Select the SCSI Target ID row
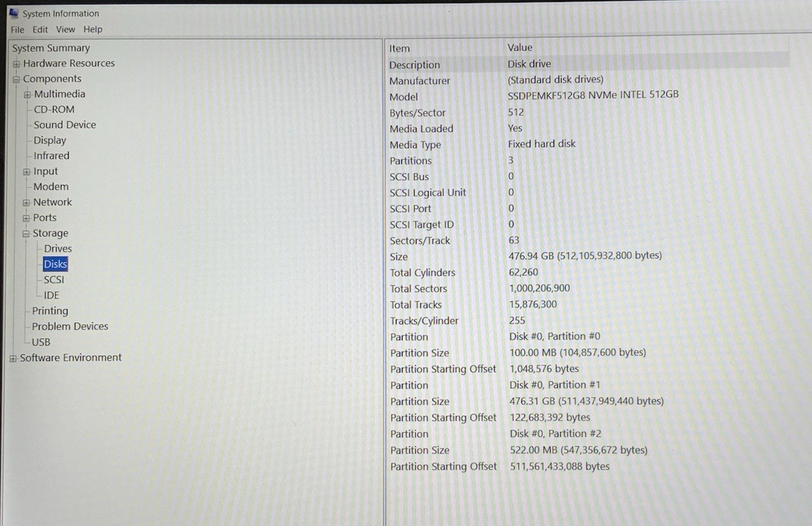 588,225
